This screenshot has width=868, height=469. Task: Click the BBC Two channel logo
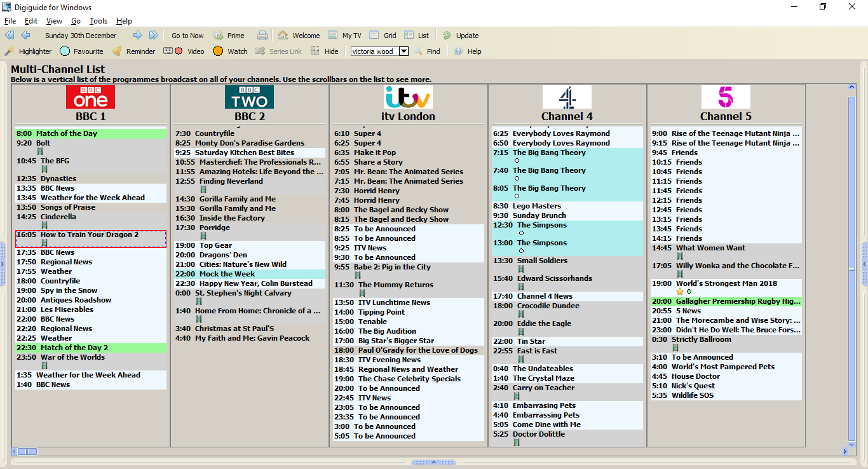(249, 97)
